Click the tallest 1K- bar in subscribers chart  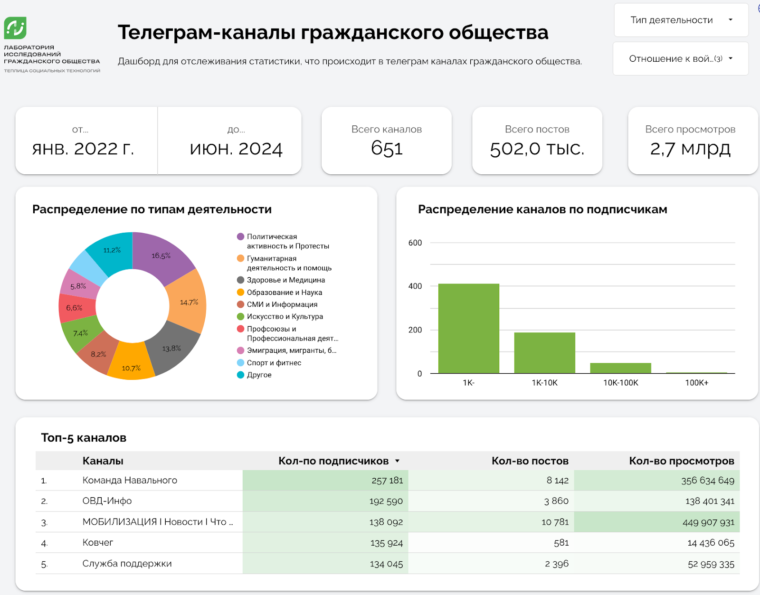[x=468, y=328]
